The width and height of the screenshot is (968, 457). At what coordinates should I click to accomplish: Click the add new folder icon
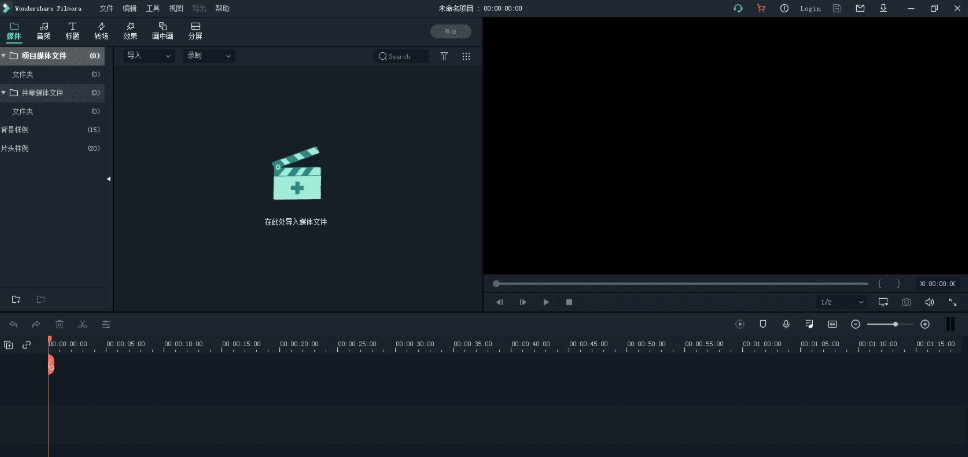pyautogui.click(x=16, y=299)
